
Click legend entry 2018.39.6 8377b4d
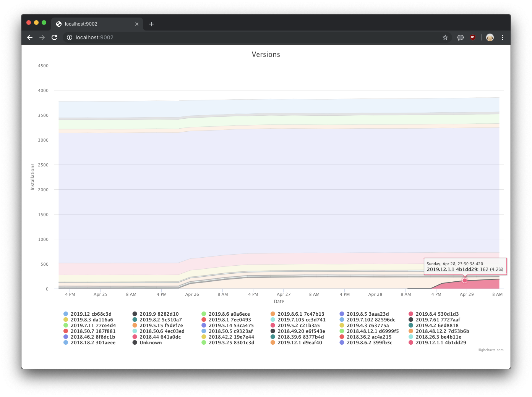pos(297,337)
